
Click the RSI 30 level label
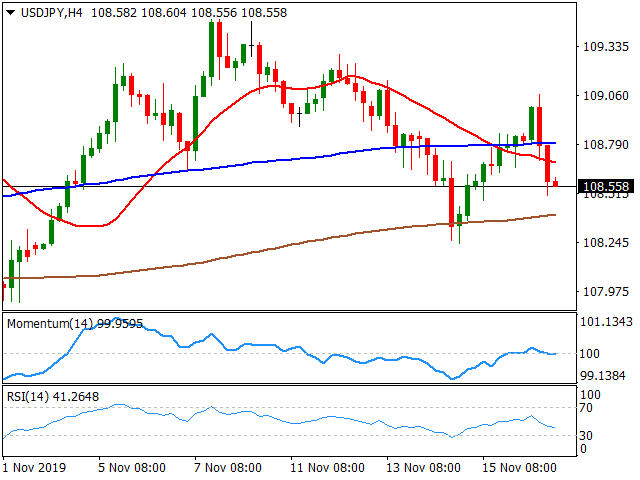click(586, 436)
